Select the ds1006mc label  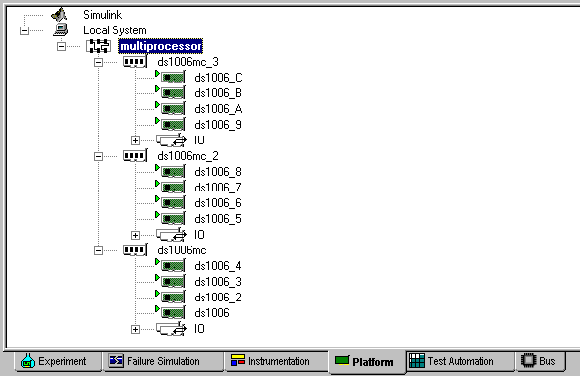click(182, 250)
